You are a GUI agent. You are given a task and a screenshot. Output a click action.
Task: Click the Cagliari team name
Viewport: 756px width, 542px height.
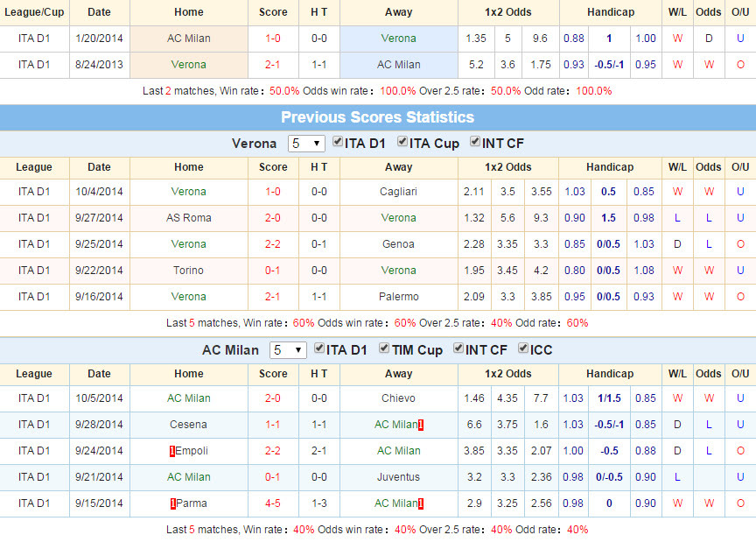pyautogui.click(x=398, y=192)
